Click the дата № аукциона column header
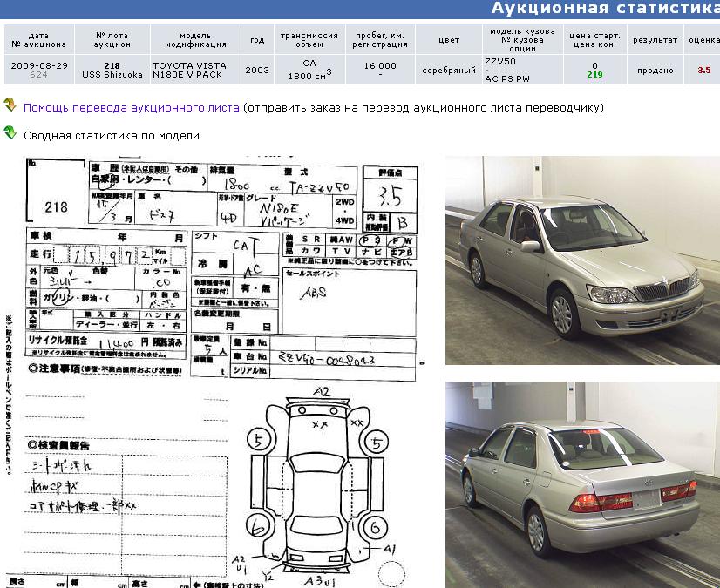Image resolution: width=720 pixels, height=588 pixels. pyautogui.click(x=38, y=39)
